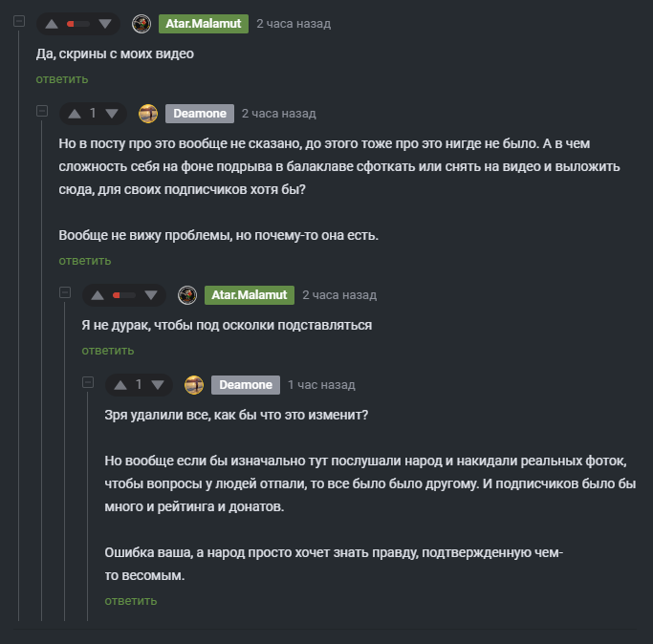Downvote the top Atar.Malamut comment
The image size is (653, 644).
pos(104,23)
